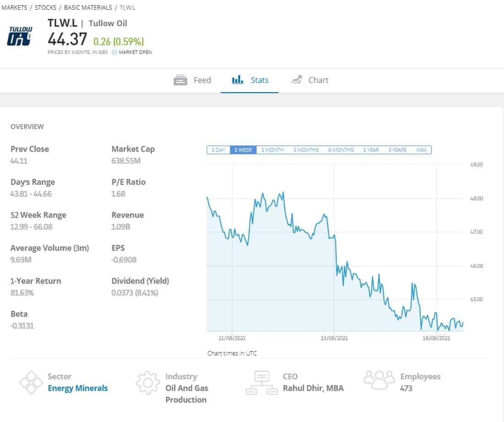
Task: Go to the STOCKS breadcrumb
Action: point(45,7)
